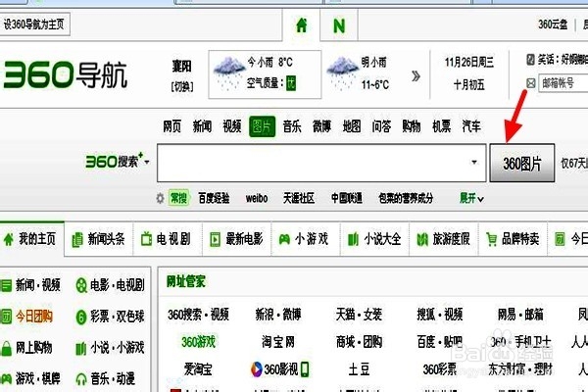Select the 网页 search tab

(172, 126)
